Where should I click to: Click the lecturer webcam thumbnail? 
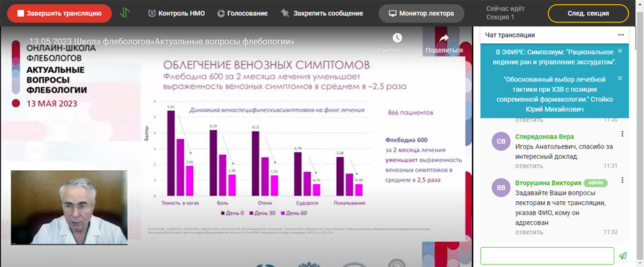pos(69,208)
